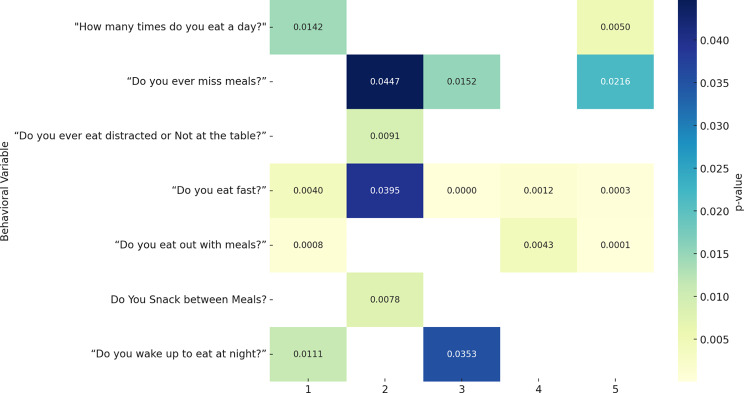Click the colorbar at the 0.020 tick

coord(688,211)
